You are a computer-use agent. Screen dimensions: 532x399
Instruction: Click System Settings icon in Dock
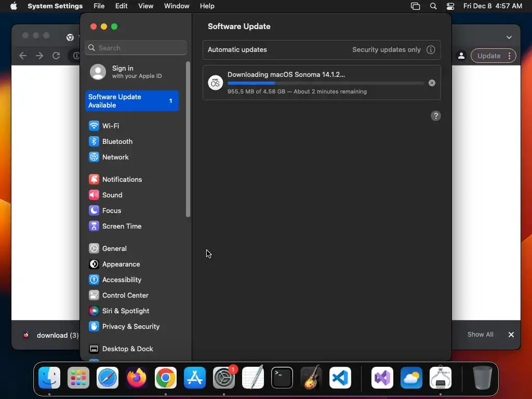point(224,378)
